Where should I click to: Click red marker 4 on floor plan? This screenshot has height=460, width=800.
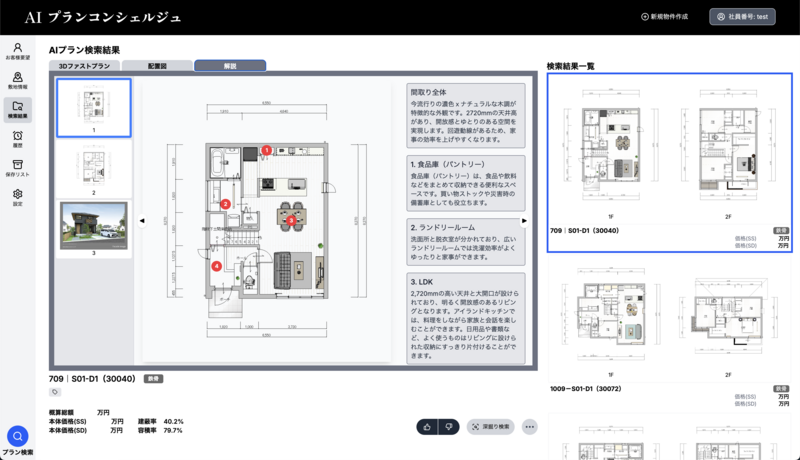[x=216, y=266]
